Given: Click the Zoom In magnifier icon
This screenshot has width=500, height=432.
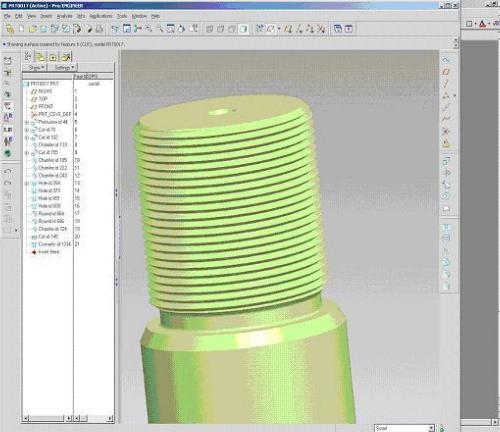Looking at the screenshot, I should point(149,29).
